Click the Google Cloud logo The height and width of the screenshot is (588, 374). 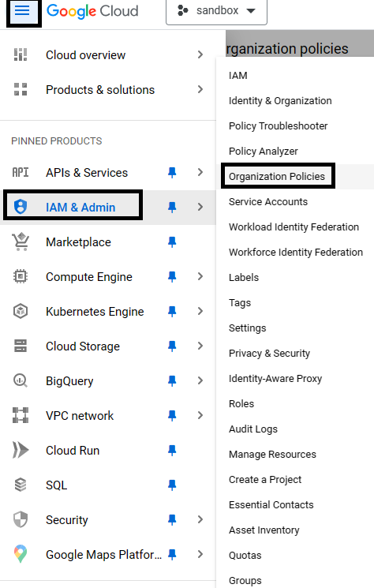pyautogui.click(x=92, y=11)
